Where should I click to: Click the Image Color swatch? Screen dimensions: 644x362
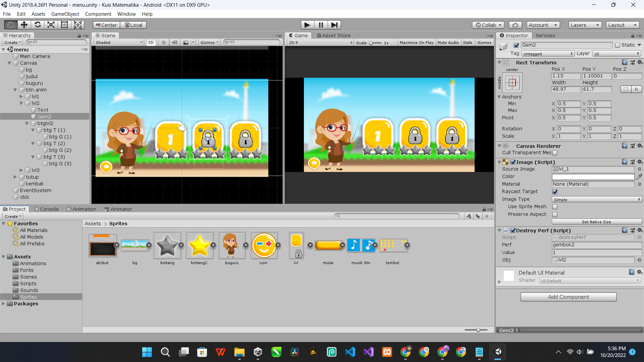(x=593, y=177)
